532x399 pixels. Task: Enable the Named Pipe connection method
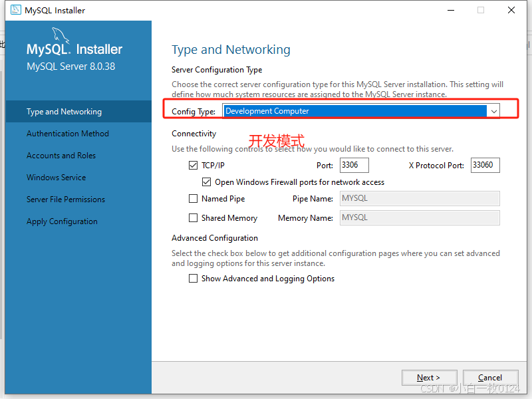[193, 198]
